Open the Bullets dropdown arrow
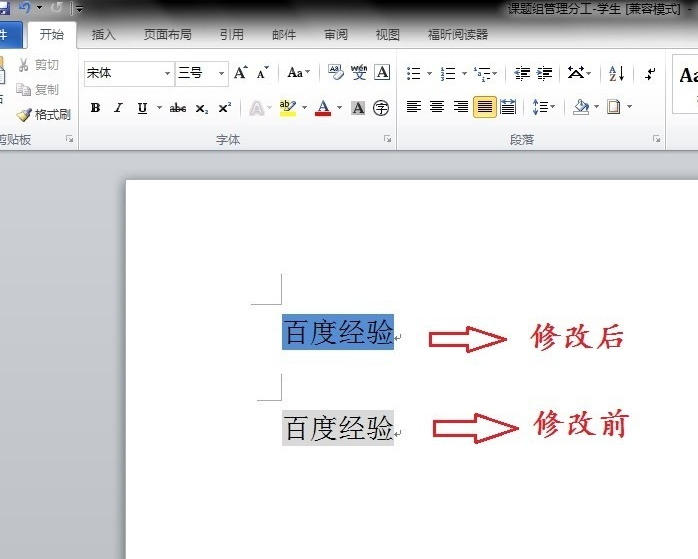This screenshot has width=698, height=559. (429, 73)
